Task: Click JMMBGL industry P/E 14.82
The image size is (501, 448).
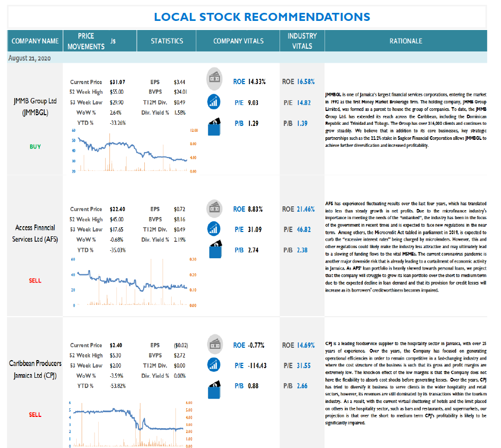Action: coord(304,103)
